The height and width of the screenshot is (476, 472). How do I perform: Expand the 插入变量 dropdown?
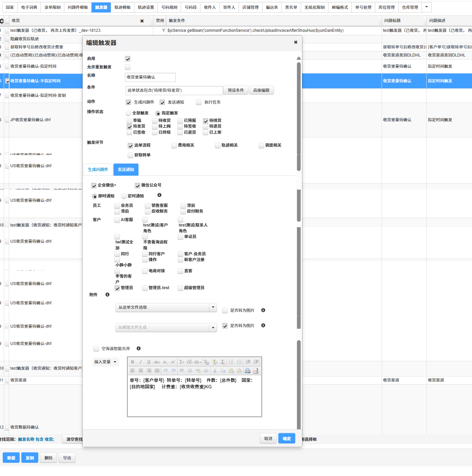105,362
